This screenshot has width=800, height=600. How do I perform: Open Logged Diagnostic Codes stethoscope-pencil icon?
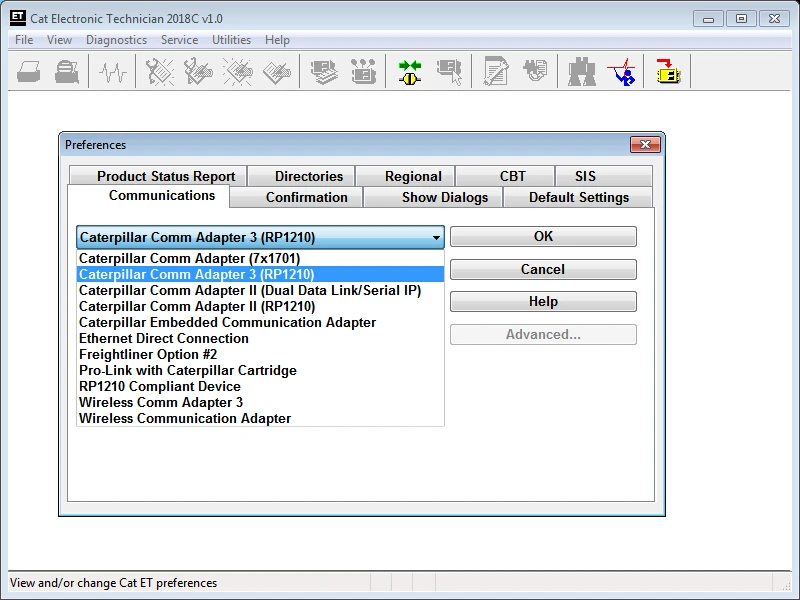point(198,71)
